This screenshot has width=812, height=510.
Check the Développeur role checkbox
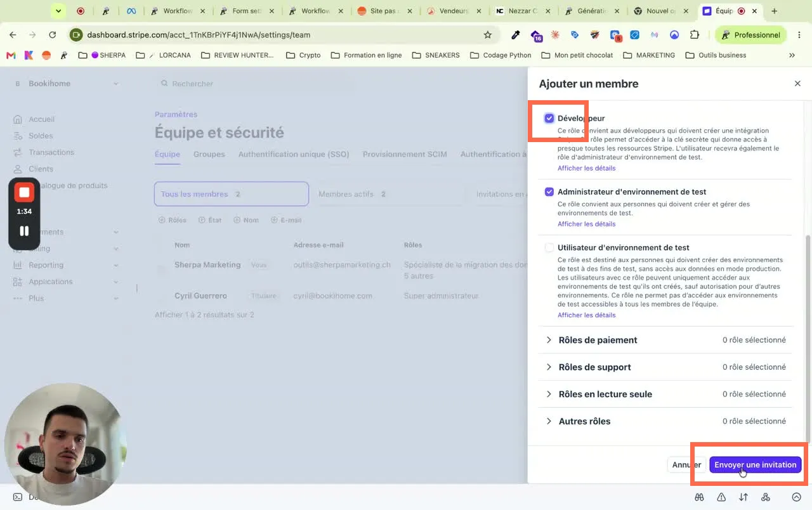pos(549,118)
